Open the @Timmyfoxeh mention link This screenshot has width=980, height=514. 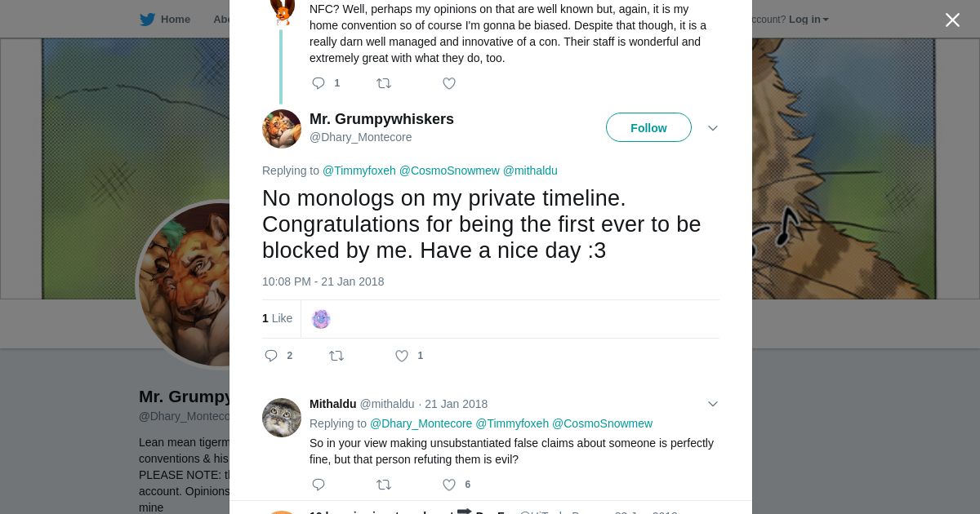359,171
